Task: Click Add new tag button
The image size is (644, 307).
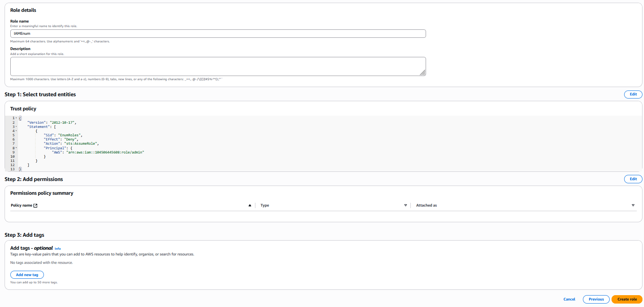Action: click(27, 275)
